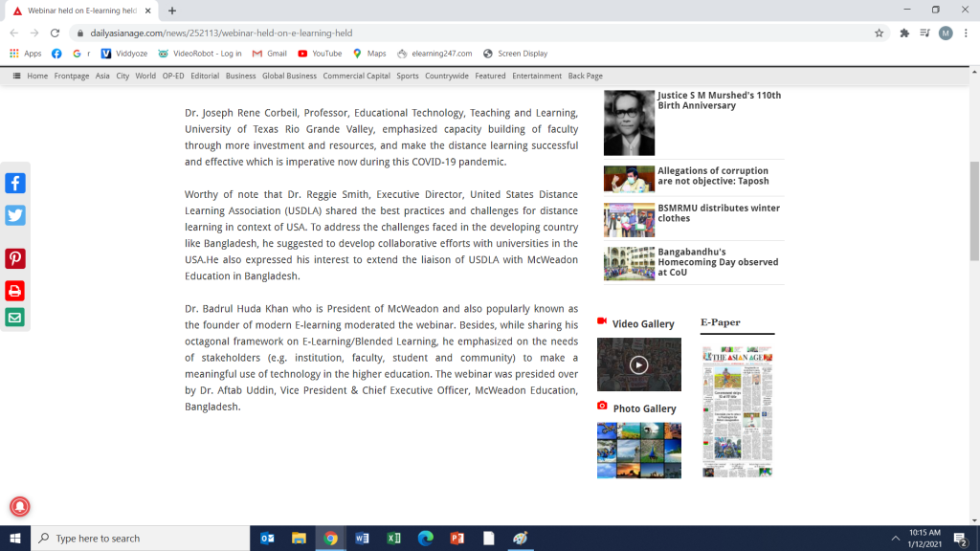Open the Home navigation item
This screenshot has height=551, width=980.
click(37, 76)
